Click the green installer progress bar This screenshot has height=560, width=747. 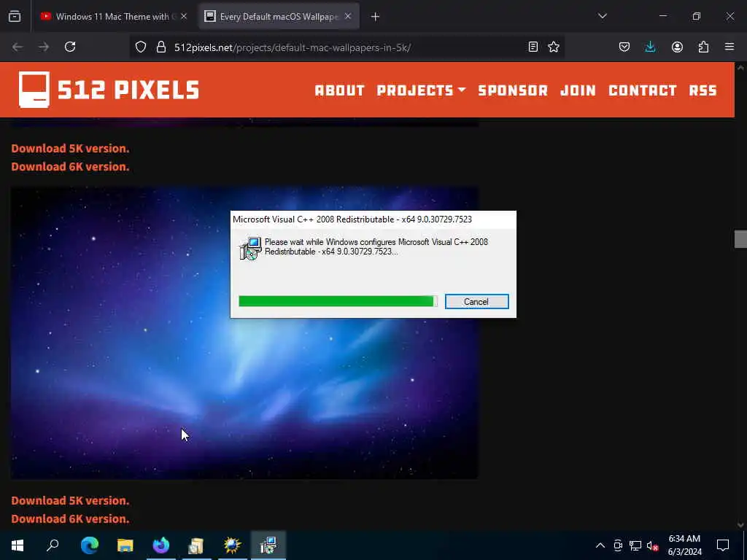338,301
